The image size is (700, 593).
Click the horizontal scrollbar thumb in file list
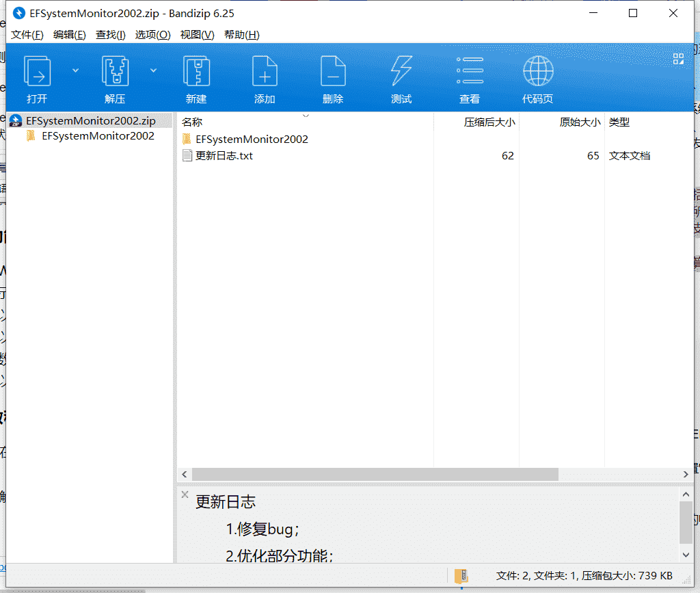[375, 474]
